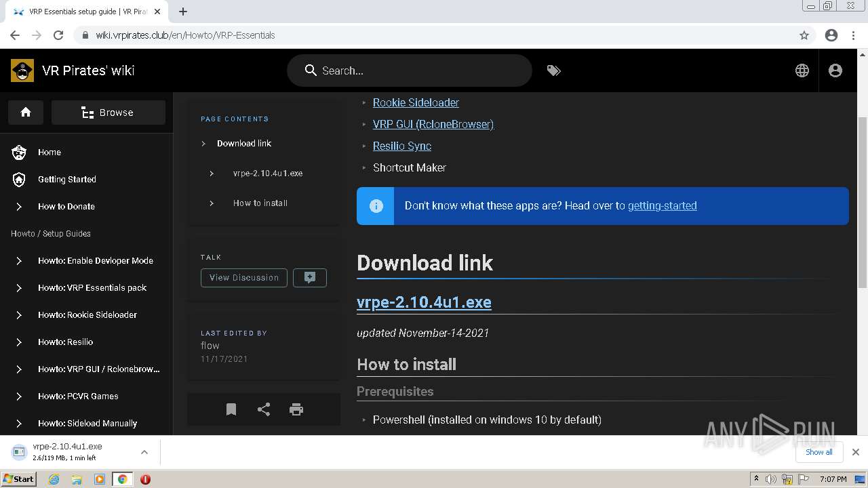This screenshot has height=488, width=868.
Task: Click the share page icon
Action: click(x=264, y=409)
